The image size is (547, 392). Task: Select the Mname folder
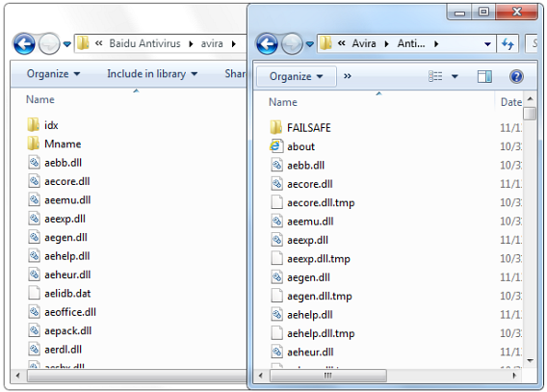tap(54, 144)
